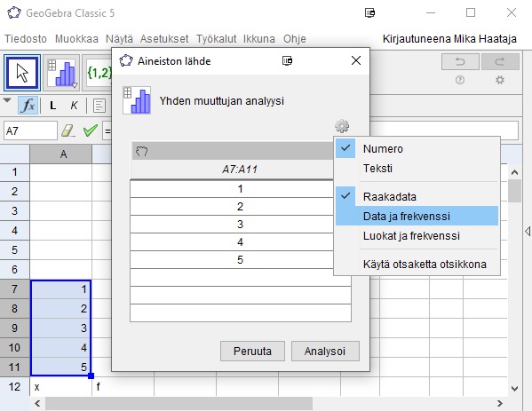Expand the style bar triangle at left
The height and width of the screenshot is (411, 532).
[x=7, y=100]
